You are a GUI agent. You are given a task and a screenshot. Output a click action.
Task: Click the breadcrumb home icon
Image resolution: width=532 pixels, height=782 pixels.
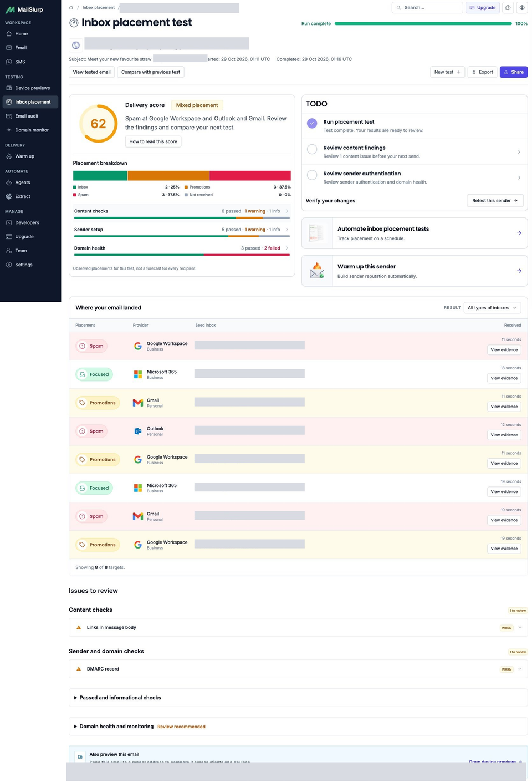coord(71,8)
